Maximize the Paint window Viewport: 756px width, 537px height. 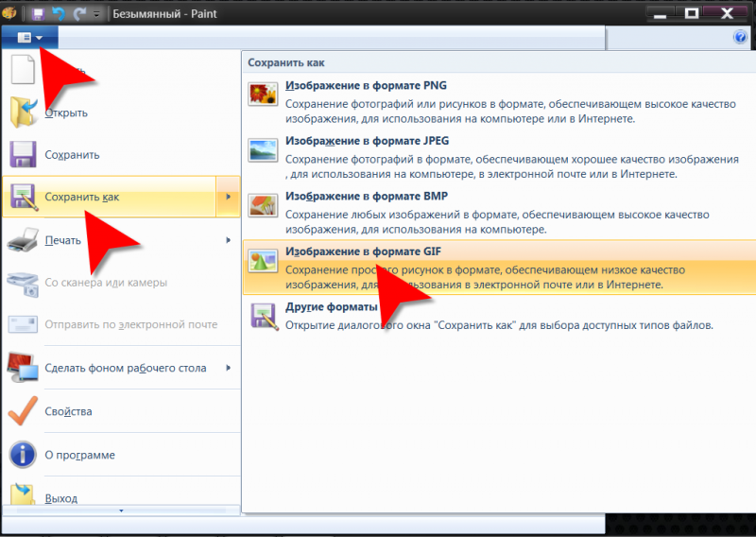point(692,13)
